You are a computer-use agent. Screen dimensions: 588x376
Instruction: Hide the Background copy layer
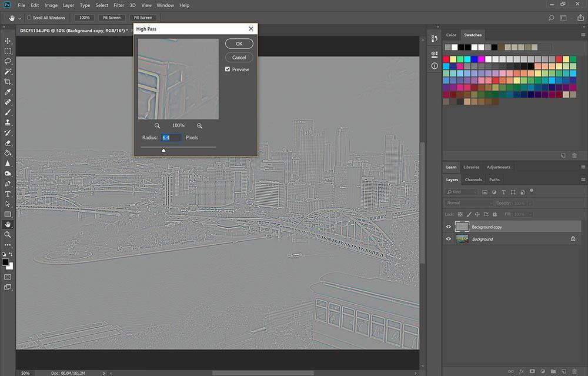point(449,227)
